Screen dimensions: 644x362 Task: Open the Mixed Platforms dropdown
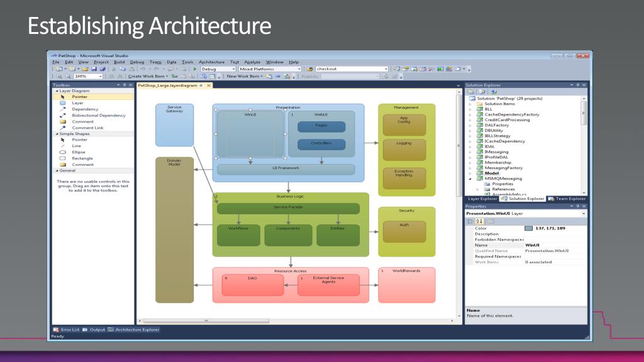coord(299,69)
